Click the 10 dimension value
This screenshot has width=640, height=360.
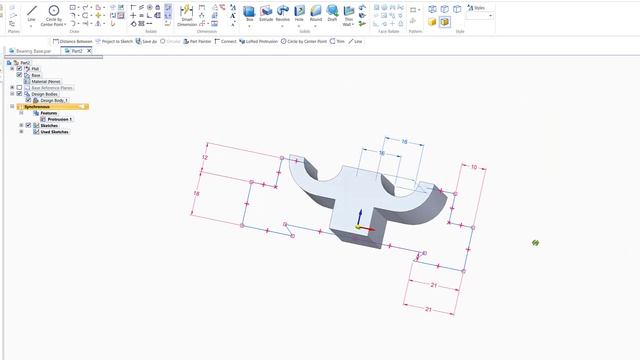(x=474, y=167)
